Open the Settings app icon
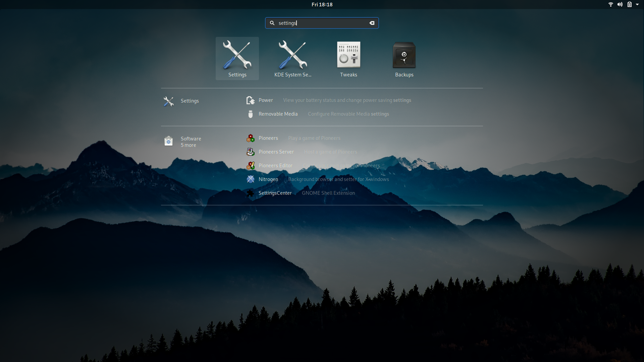The width and height of the screenshot is (644, 362). (x=237, y=58)
